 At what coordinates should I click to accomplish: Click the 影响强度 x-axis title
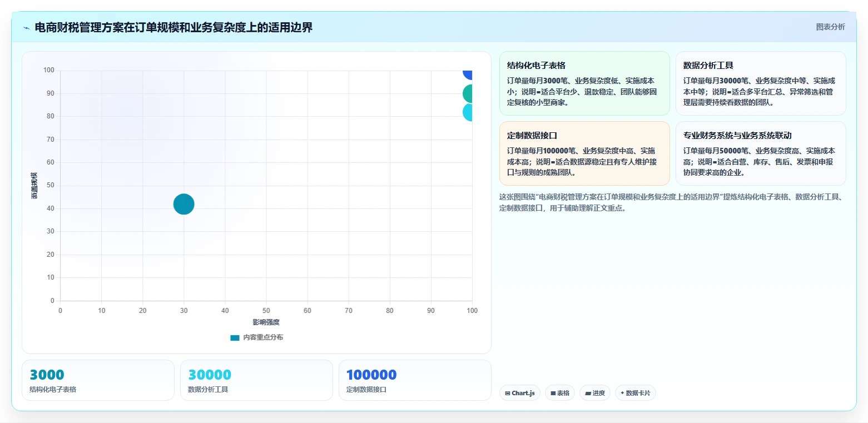266,322
